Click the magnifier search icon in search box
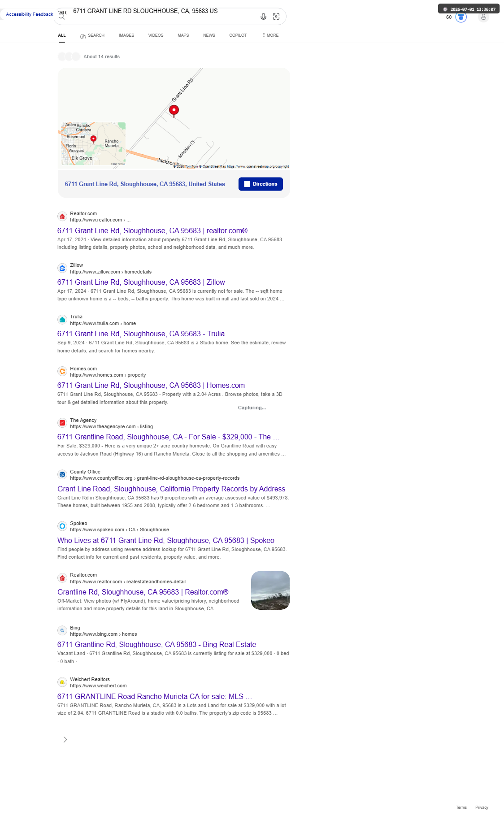The height and width of the screenshot is (816, 504). pos(62,17)
